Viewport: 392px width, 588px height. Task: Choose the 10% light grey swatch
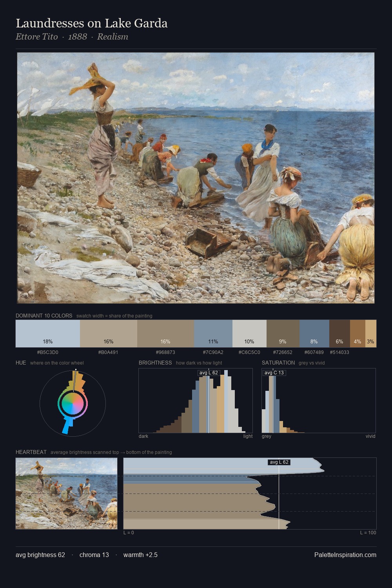pyautogui.click(x=249, y=334)
